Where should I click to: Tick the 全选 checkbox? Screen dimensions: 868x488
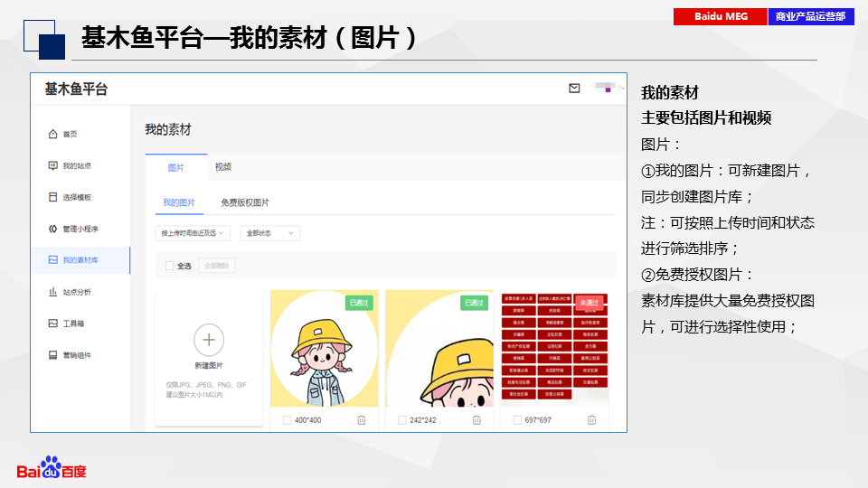click(x=169, y=266)
